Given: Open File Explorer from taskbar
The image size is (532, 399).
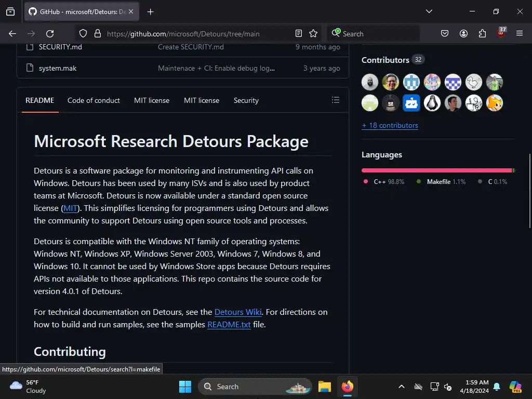Looking at the screenshot, I should [324, 387].
